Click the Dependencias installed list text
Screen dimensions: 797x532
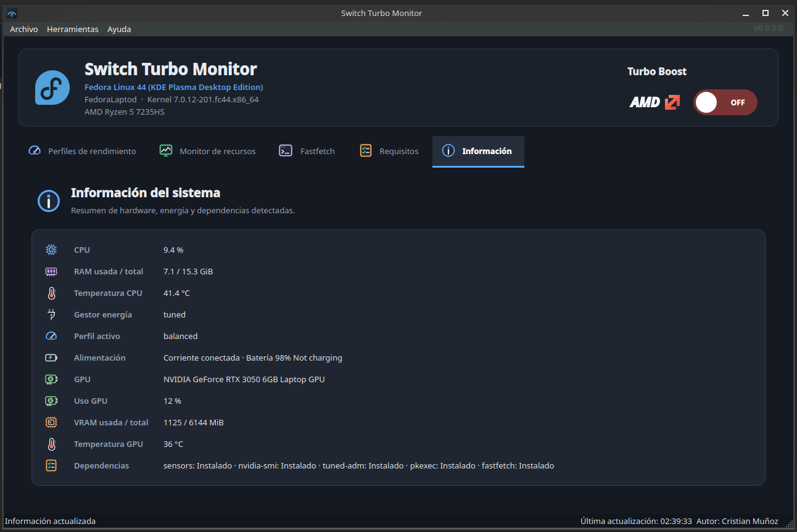[x=359, y=465]
